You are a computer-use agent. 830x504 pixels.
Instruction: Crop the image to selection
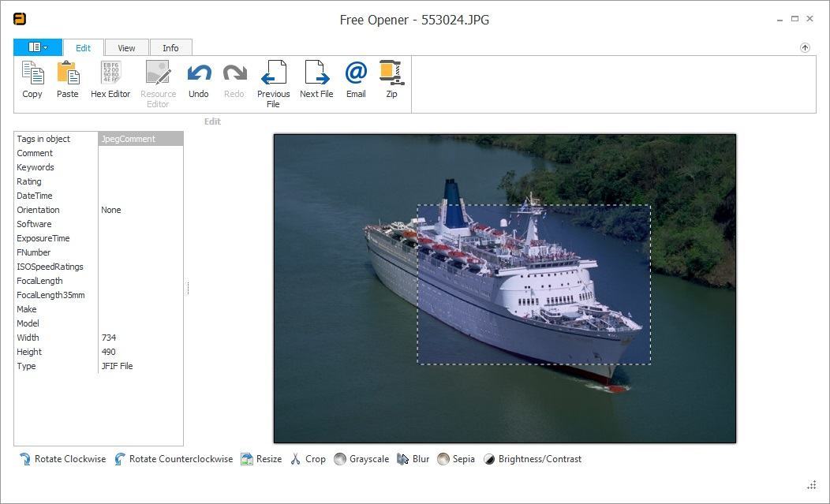tap(308, 459)
